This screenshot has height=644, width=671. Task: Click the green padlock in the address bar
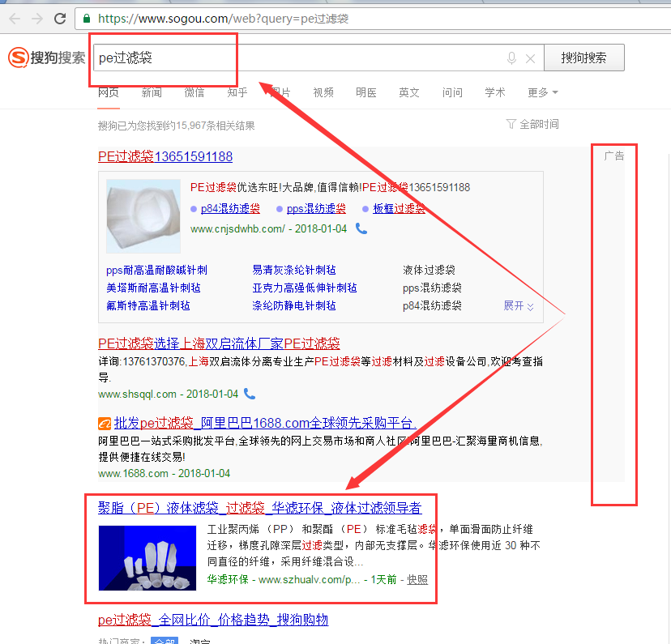(x=87, y=18)
